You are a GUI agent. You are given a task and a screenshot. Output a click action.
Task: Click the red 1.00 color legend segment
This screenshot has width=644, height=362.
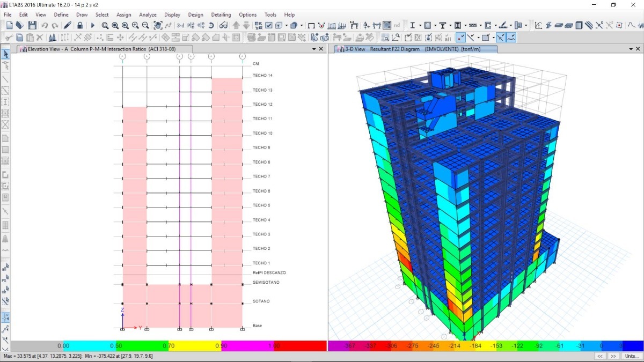300,346
